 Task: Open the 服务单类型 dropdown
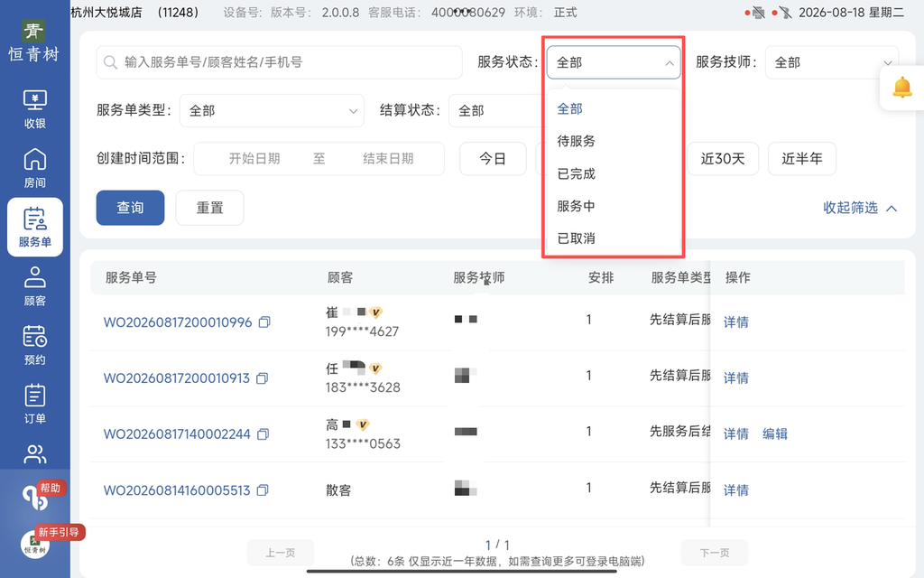pyautogui.click(x=272, y=110)
